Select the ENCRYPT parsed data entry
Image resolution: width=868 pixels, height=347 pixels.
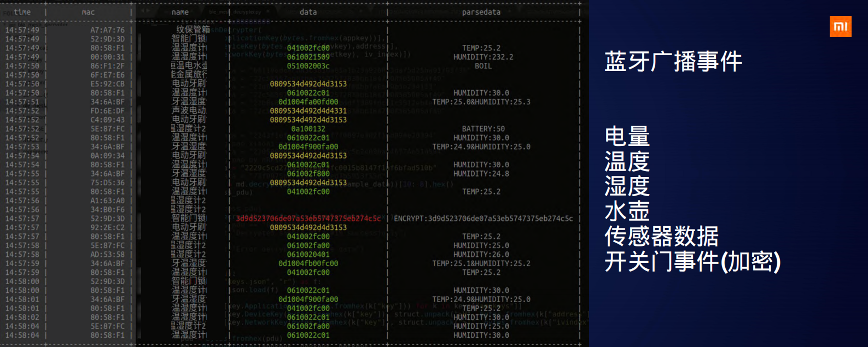[x=483, y=219]
